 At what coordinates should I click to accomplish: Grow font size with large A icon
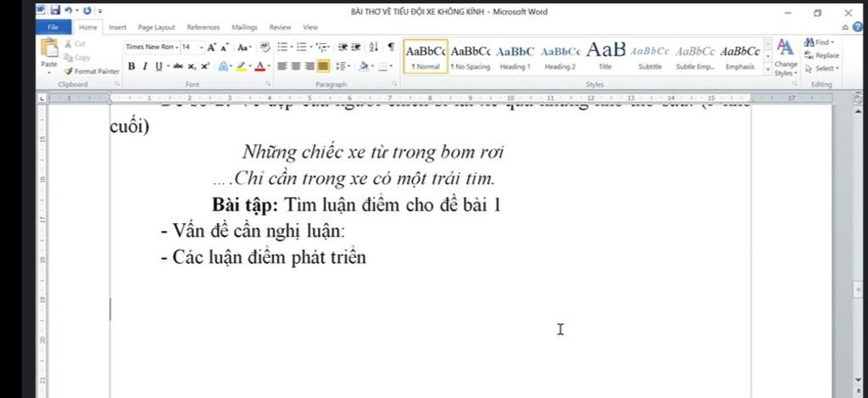click(211, 48)
